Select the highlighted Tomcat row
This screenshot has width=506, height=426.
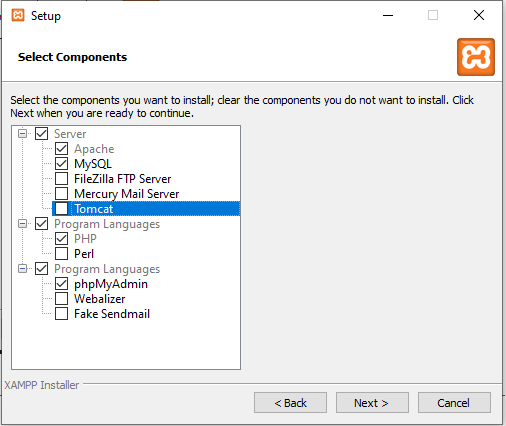(146, 209)
